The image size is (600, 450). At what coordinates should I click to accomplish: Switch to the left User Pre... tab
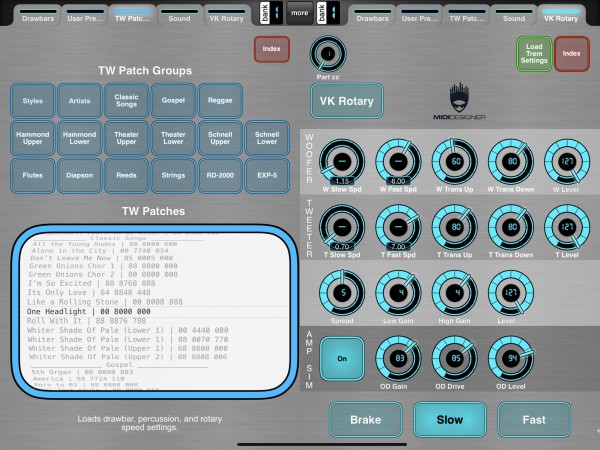pos(85,15)
